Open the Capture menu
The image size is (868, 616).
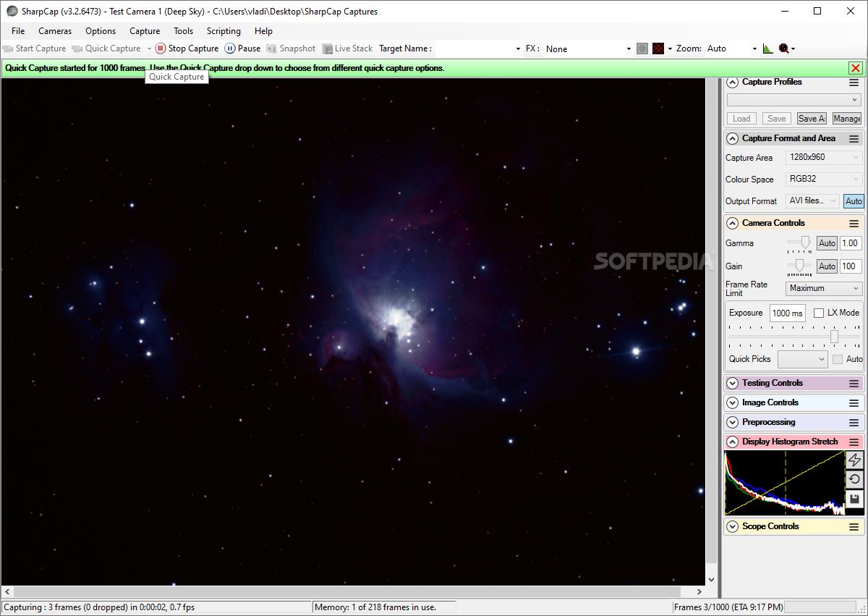[x=145, y=31]
